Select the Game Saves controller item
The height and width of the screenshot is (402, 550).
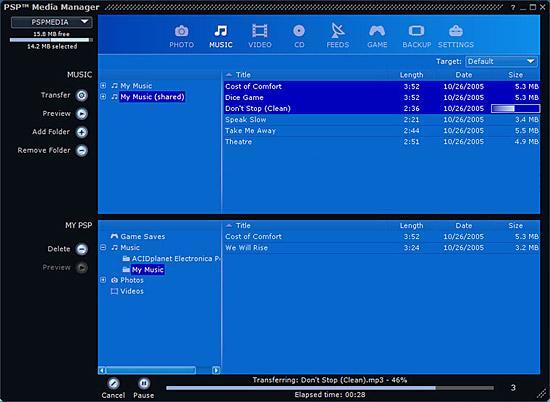(138, 236)
